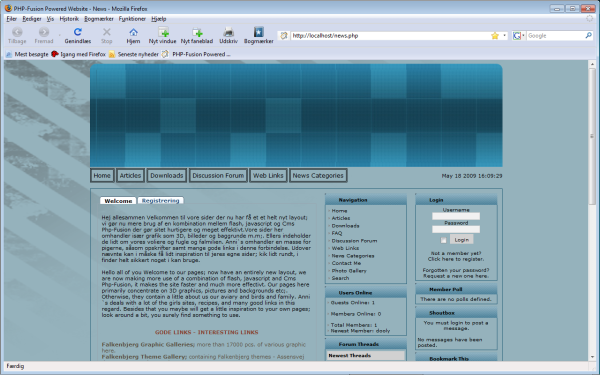Click the search magnifier icon in Google box

tap(588, 36)
